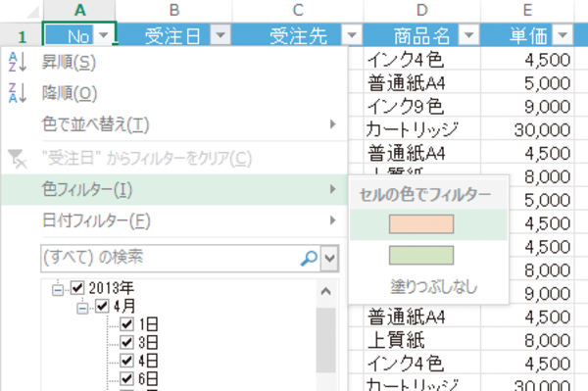This screenshot has width=588, height=391.
Task: Select the 5,000 cell beside 普通紙A4
Action: pyautogui.click(x=527, y=82)
